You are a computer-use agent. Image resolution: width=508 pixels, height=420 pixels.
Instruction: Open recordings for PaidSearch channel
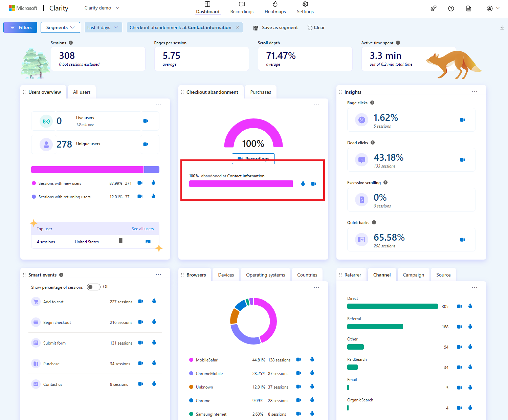point(459,367)
